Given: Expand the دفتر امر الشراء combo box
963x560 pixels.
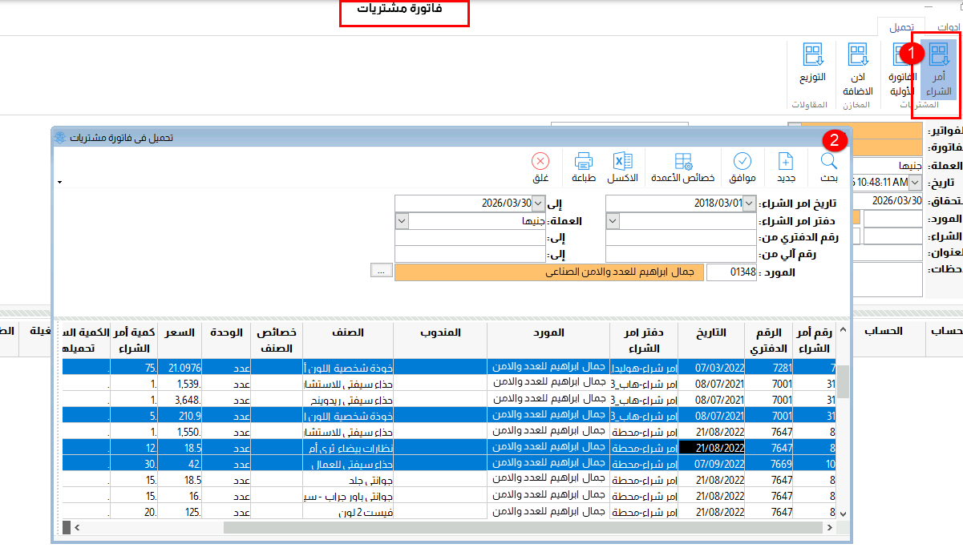Looking at the screenshot, I should click(613, 220).
